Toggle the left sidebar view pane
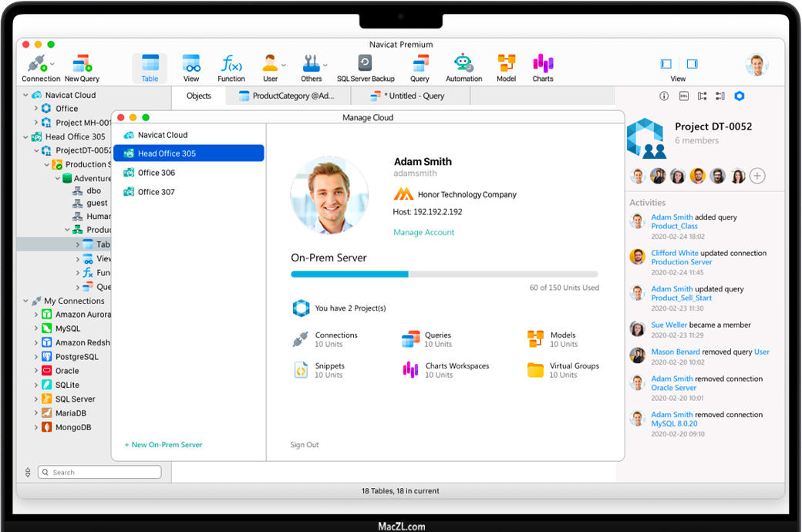Screen dimensions: 802x532 pyautogui.click(x=666, y=64)
